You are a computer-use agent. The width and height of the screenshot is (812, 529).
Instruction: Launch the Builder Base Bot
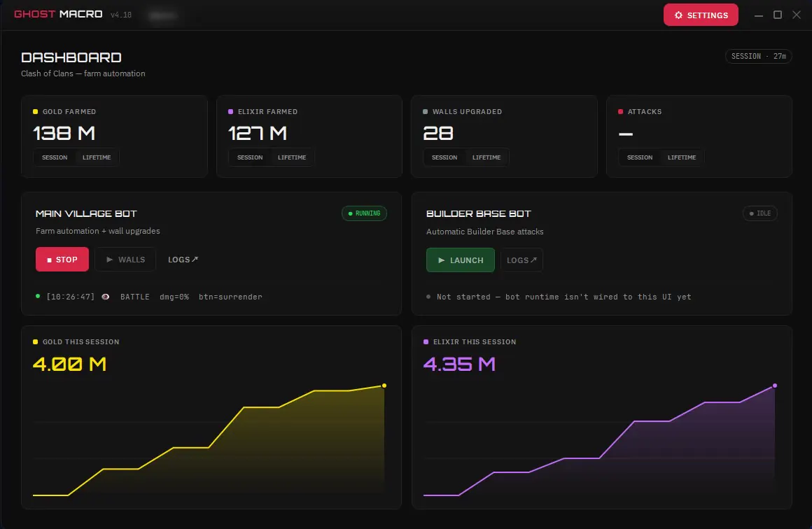coord(461,260)
